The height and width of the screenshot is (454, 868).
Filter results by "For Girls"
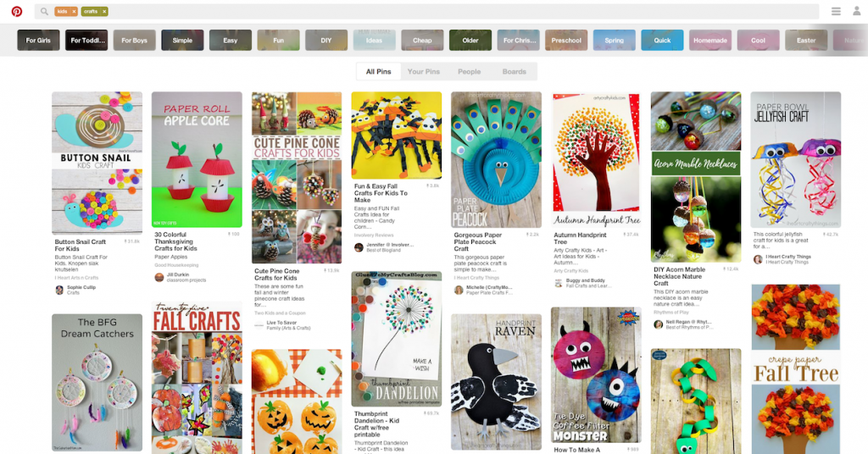[38, 41]
